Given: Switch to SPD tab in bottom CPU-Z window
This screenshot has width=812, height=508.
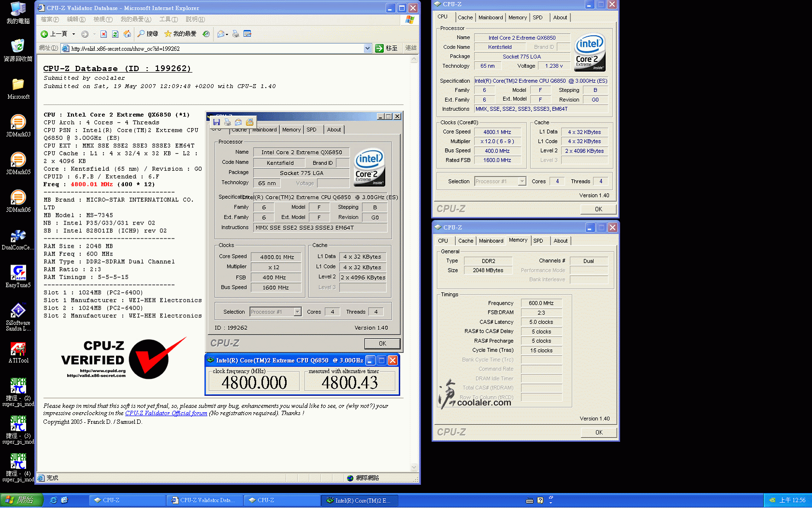Looking at the screenshot, I should 538,240.
